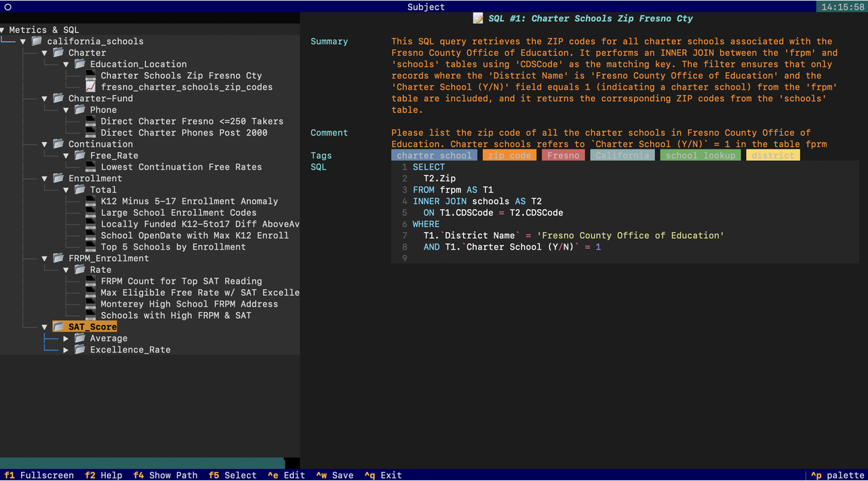Expand the Average folder arrow
The width and height of the screenshot is (868, 481).
pyautogui.click(x=66, y=339)
